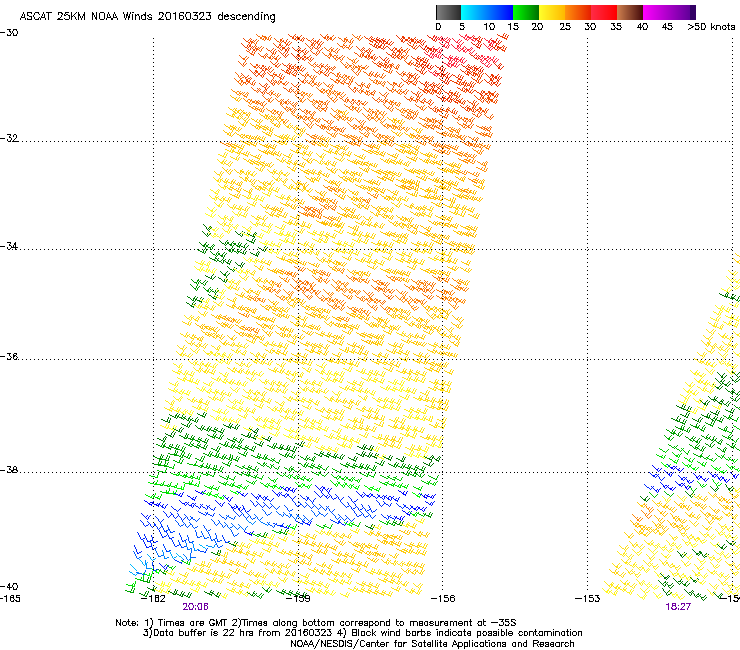Image resolution: width=740 pixels, height=650 pixels.
Task: Click the '-34' latitude label
Action: pyautogui.click(x=9, y=246)
